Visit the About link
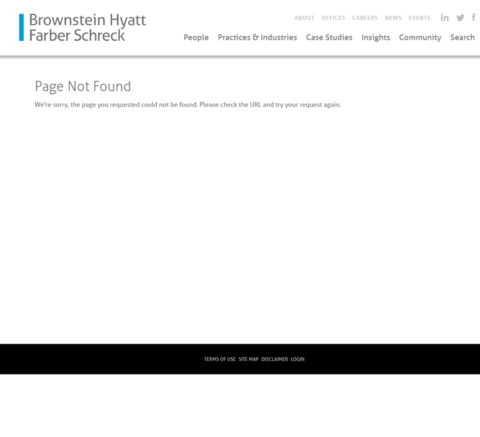The width and height of the screenshot is (480, 437). point(304,18)
